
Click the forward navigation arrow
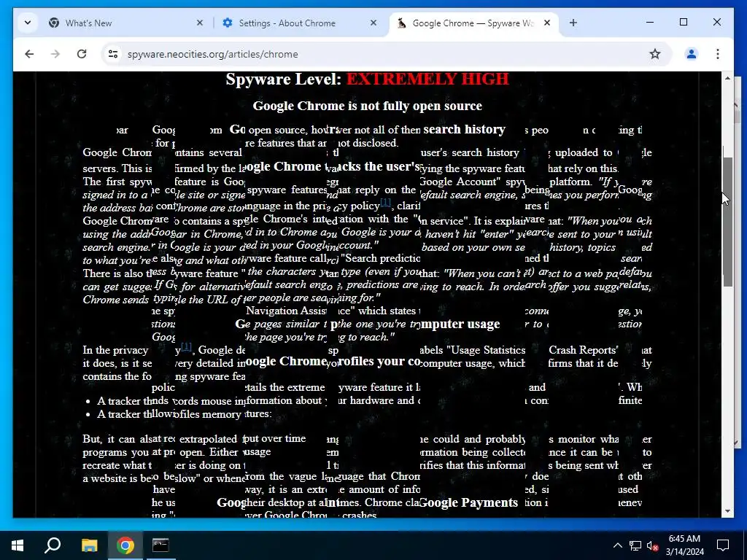click(55, 54)
